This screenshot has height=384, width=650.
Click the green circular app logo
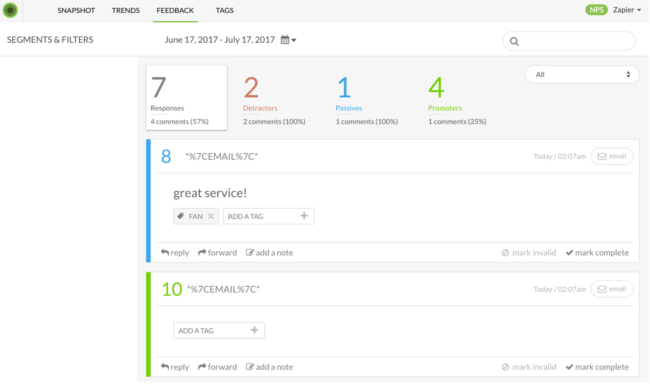coord(10,10)
